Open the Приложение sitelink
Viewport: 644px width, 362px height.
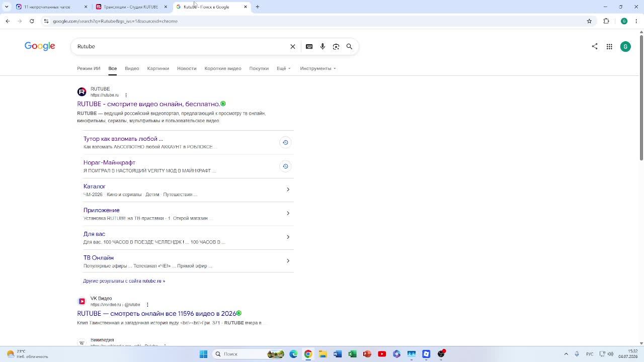point(102,210)
